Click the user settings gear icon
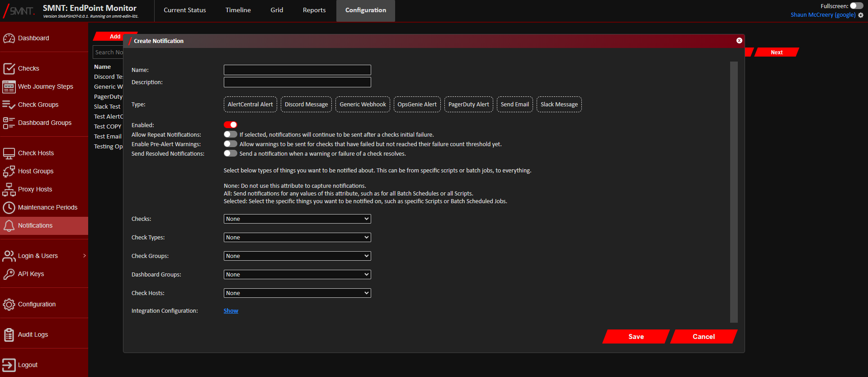The height and width of the screenshot is (377, 868). 861,15
